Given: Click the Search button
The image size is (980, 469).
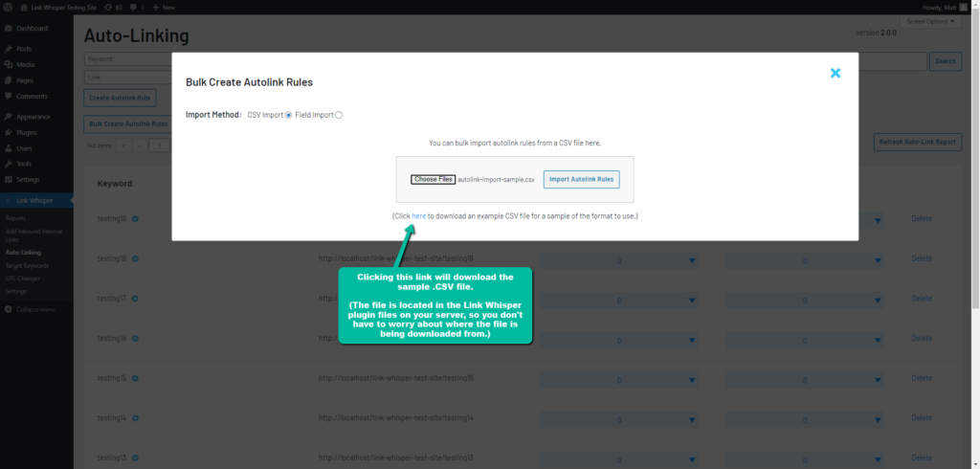Looking at the screenshot, I should pyautogui.click(x=946, y=61).
